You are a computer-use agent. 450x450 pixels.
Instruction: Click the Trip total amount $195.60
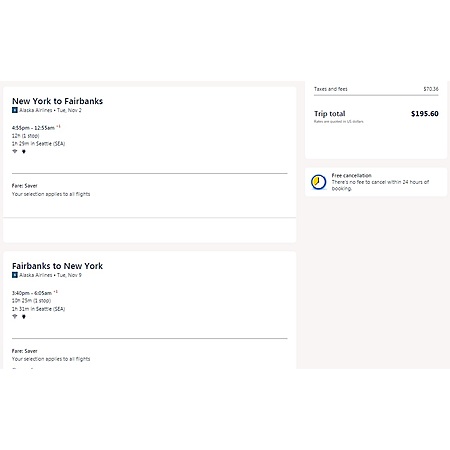(x=425, y=114)
